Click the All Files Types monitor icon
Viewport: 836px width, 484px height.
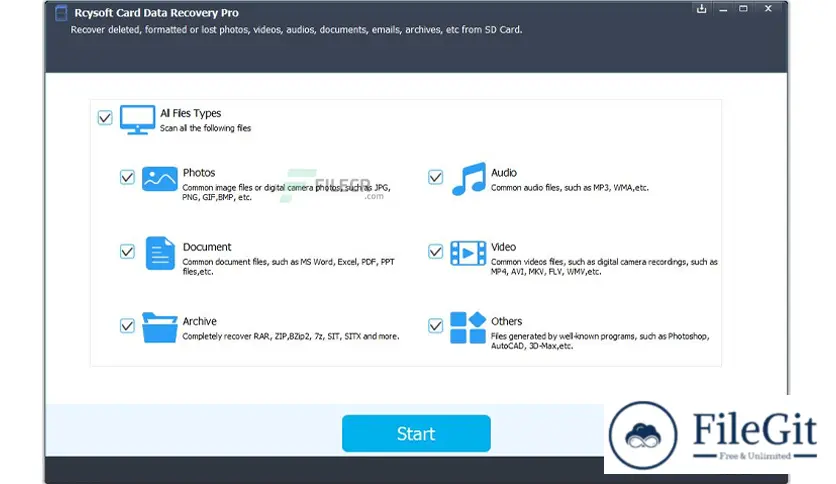(138, 119)
